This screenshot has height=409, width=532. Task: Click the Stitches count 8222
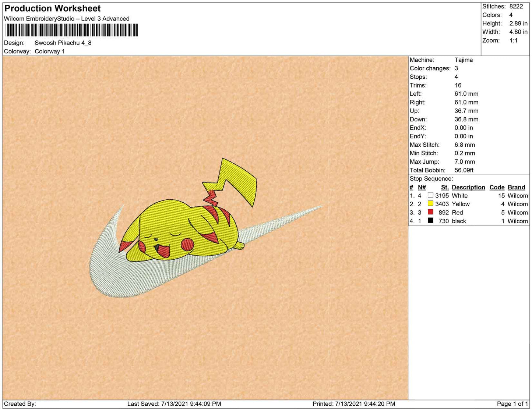click(516, 6)
